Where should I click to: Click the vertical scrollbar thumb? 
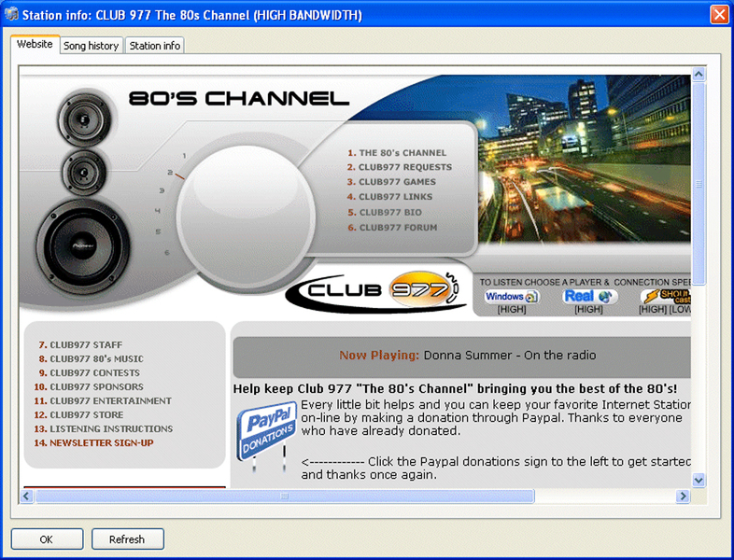(x=699, y=184)
